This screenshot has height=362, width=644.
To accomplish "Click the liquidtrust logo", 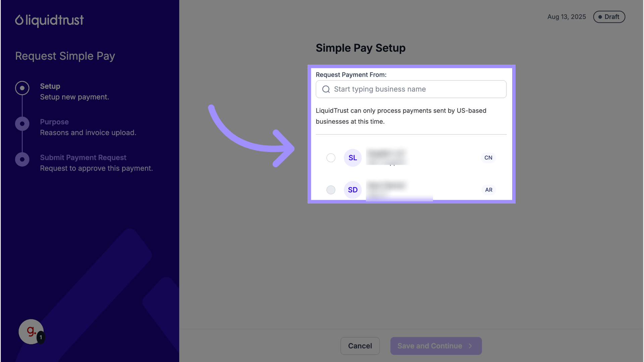I will [49, 20].
